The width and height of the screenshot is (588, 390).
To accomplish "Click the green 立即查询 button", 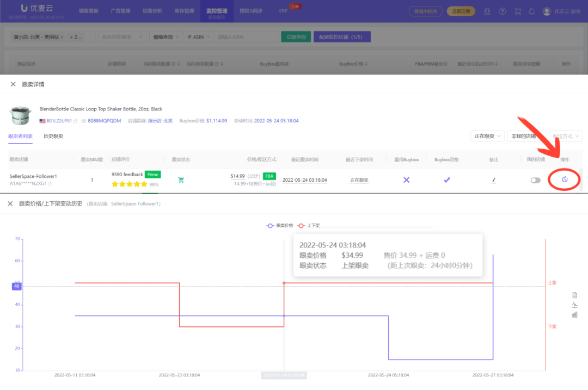I will (295, 36).
